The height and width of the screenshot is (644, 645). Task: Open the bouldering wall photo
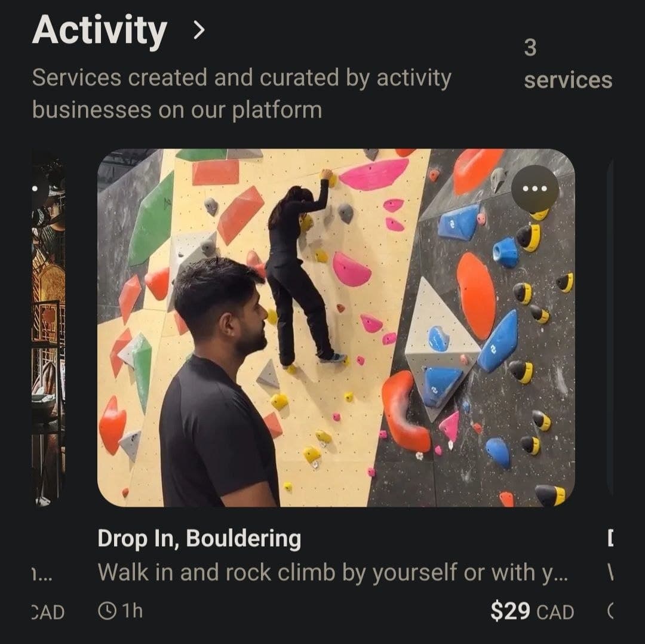pos(336,327)
